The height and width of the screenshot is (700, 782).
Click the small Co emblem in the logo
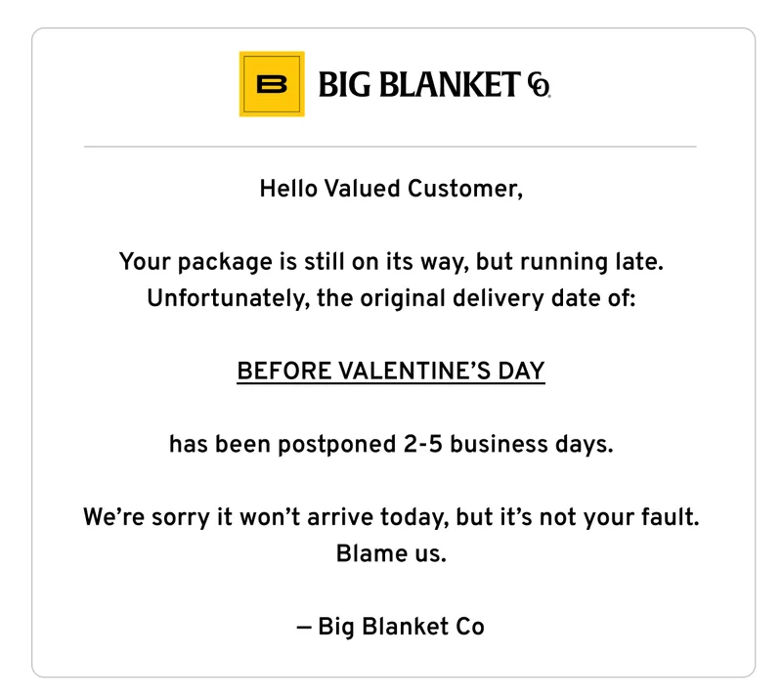[540, 85]
